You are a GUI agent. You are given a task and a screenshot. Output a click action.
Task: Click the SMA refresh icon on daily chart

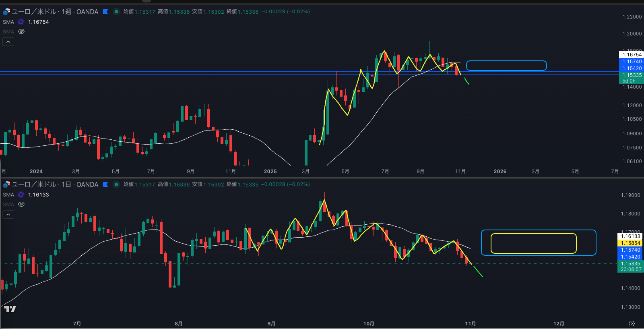(21, 195)
